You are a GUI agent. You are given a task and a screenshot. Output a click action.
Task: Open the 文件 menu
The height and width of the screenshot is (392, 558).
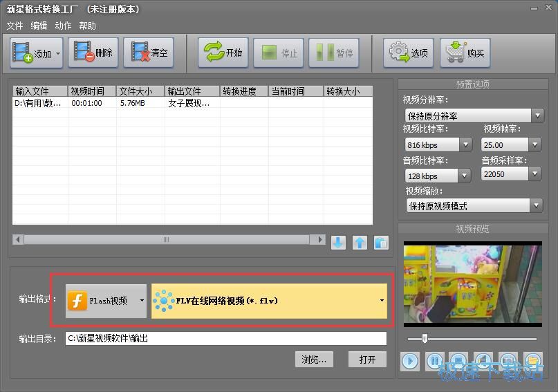15,26
